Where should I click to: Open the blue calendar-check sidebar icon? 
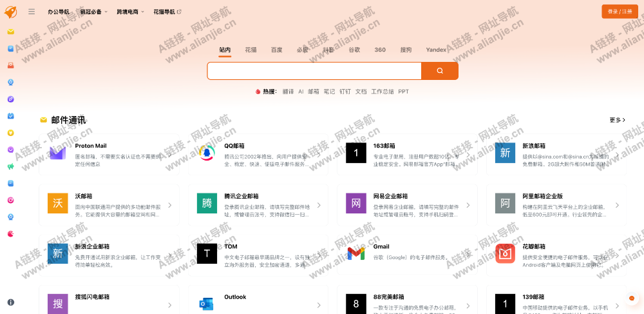point(11,116)
